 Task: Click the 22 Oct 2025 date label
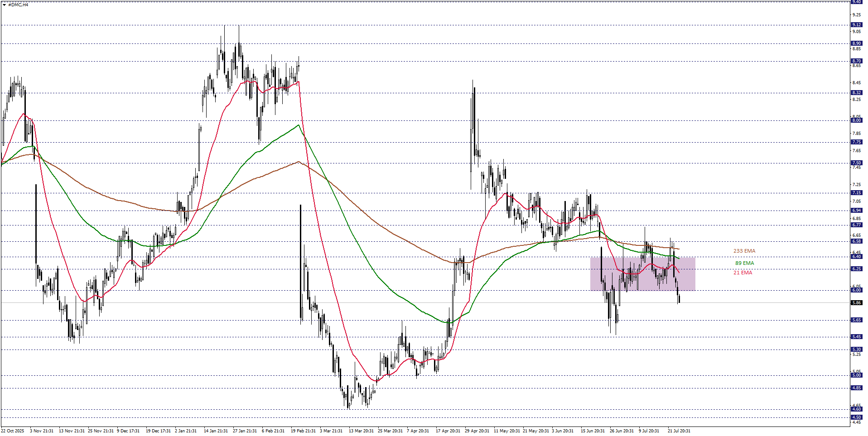click(13, 431)
